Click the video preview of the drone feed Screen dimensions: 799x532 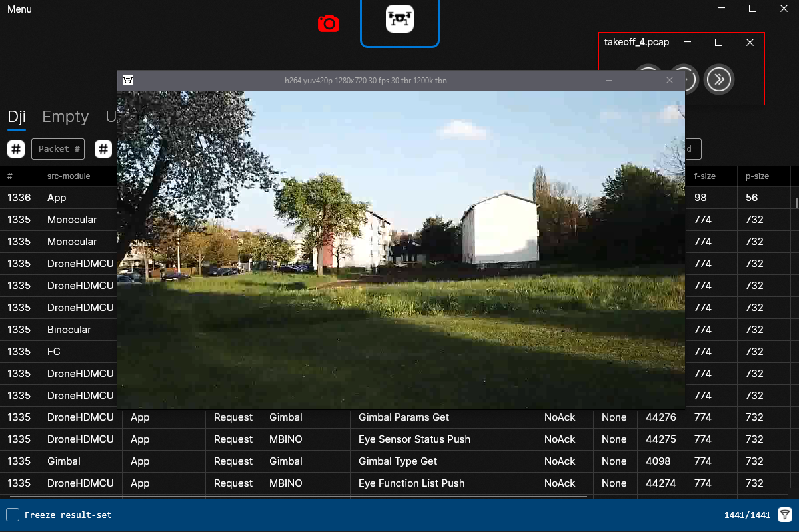tap(401, 250)
